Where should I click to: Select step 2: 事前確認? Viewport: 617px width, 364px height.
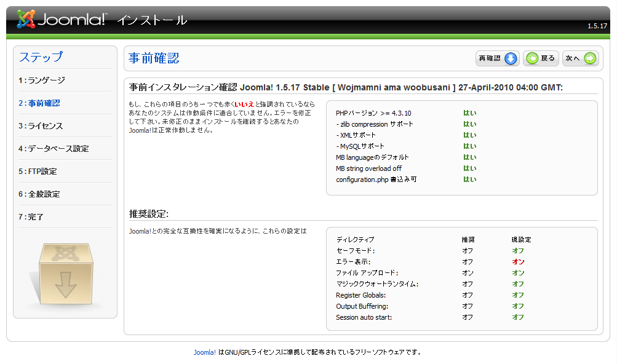click(x=39, y=103)
